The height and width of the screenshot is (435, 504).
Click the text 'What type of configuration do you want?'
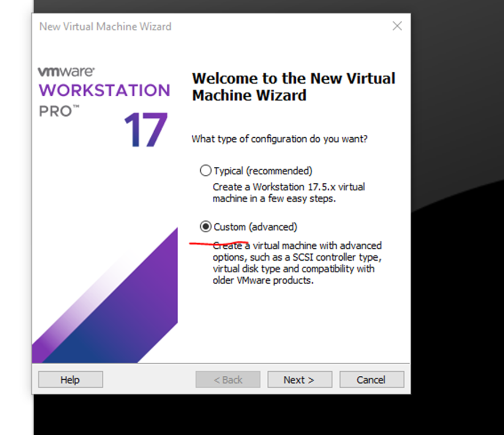click(279, 139)
